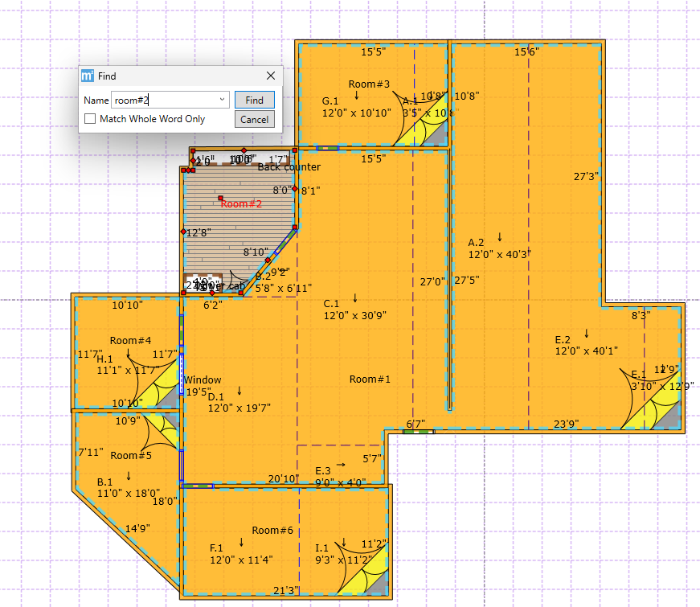This screenshot has width=700, height=607.
Task: Select the Room#1 label
Action: coord(370,379)
